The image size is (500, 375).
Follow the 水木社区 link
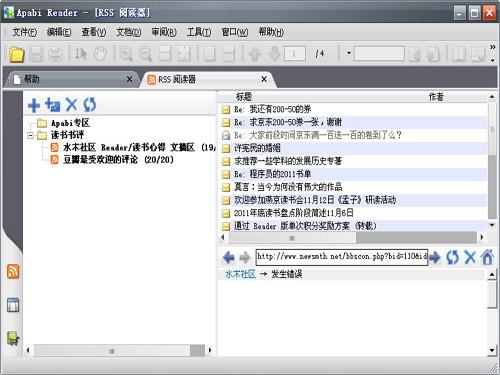point(240,274)
